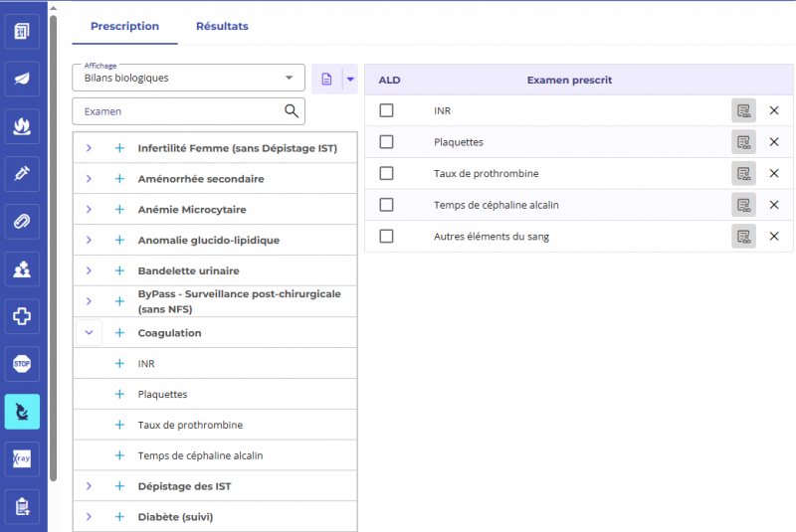Screen dimensions: 796x532
Task: Tick ALD checkbox for Temps de céphaline alcalin
Action: click(387, 205)
